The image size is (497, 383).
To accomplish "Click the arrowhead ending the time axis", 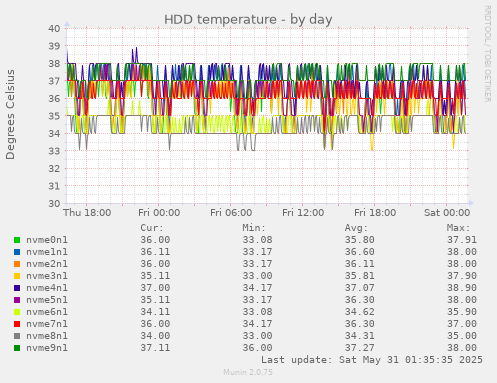I will 471,203.
